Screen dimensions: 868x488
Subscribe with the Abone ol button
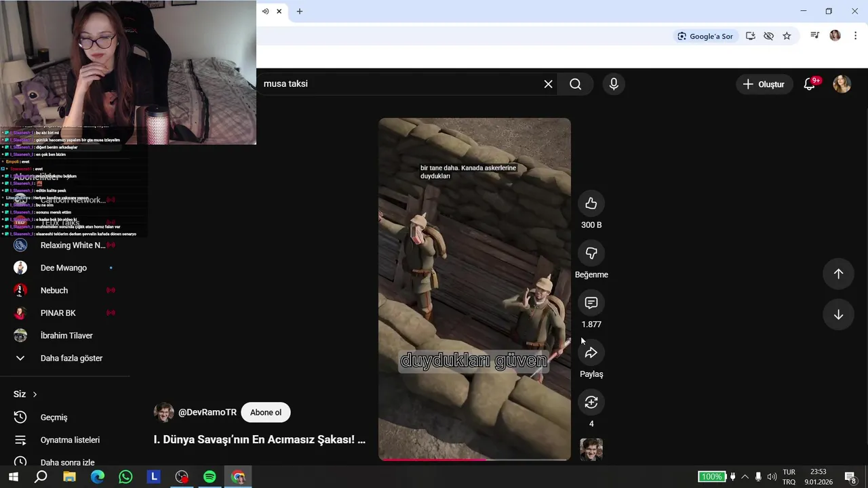[266, 412]
